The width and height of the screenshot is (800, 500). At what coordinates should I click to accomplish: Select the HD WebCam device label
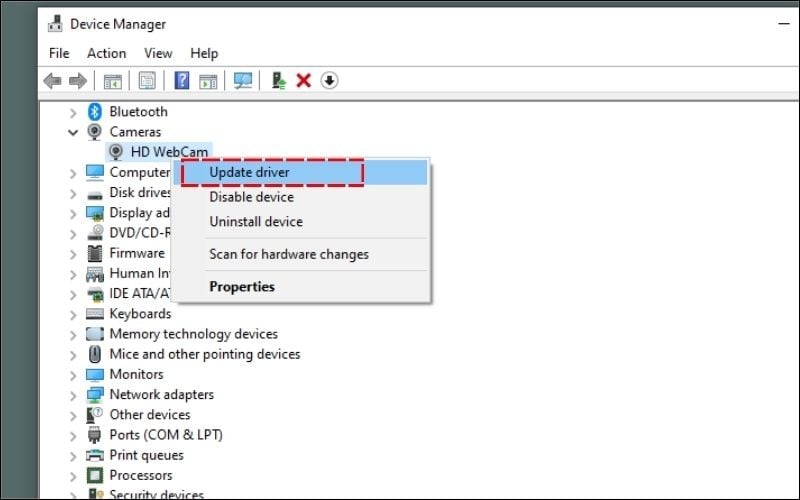click(169, 152)
